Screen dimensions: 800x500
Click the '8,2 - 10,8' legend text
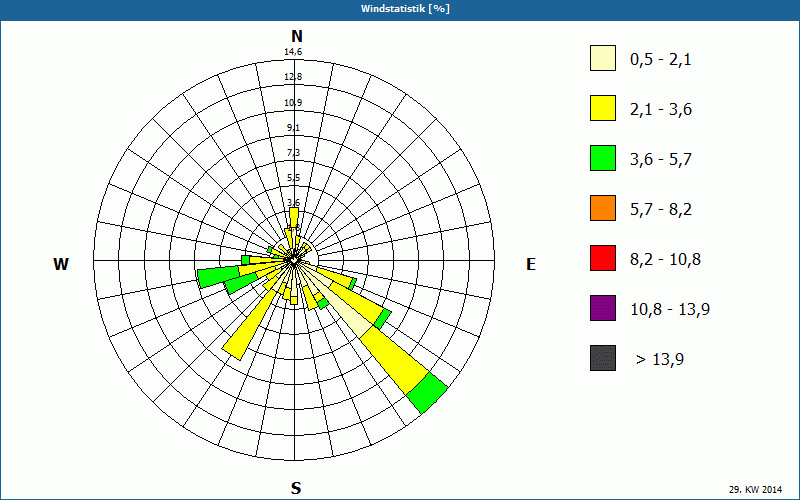[666, 260]
